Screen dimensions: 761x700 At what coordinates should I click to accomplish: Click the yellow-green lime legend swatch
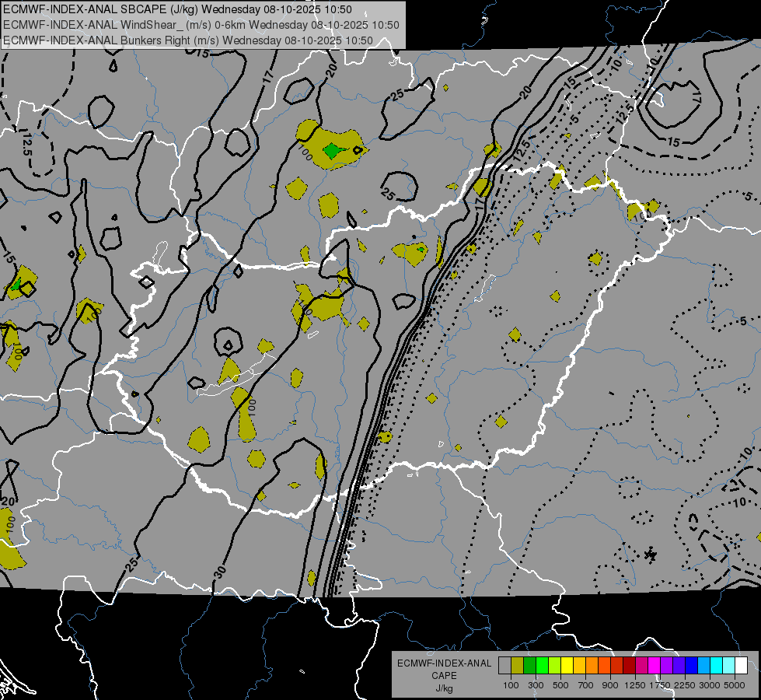pyautogui.click(x=555, y=665)
